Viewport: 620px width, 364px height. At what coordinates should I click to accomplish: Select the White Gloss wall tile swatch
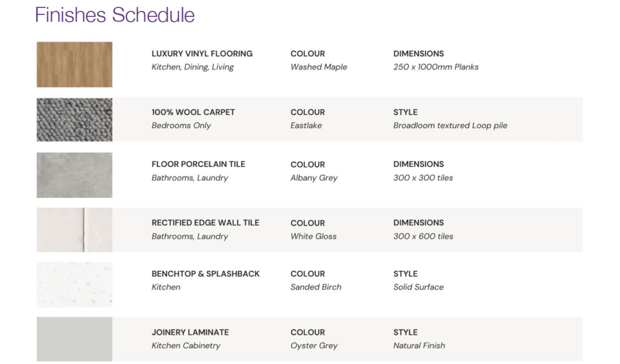click(74, 230)
